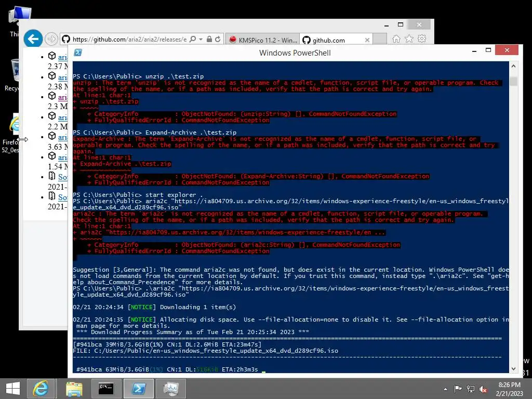Close the github.com tab
Image resolution: width=532 pixels, height=399 pixels.
[x=367, y=40]
